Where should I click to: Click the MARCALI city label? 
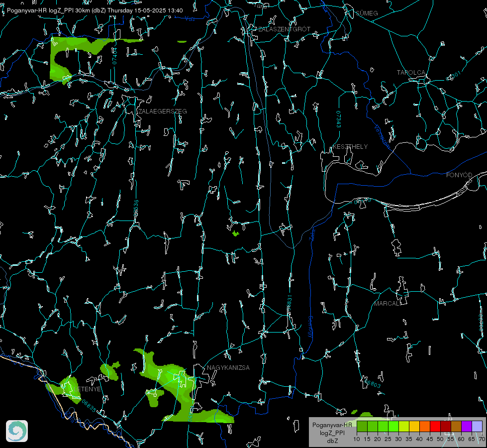388,304
